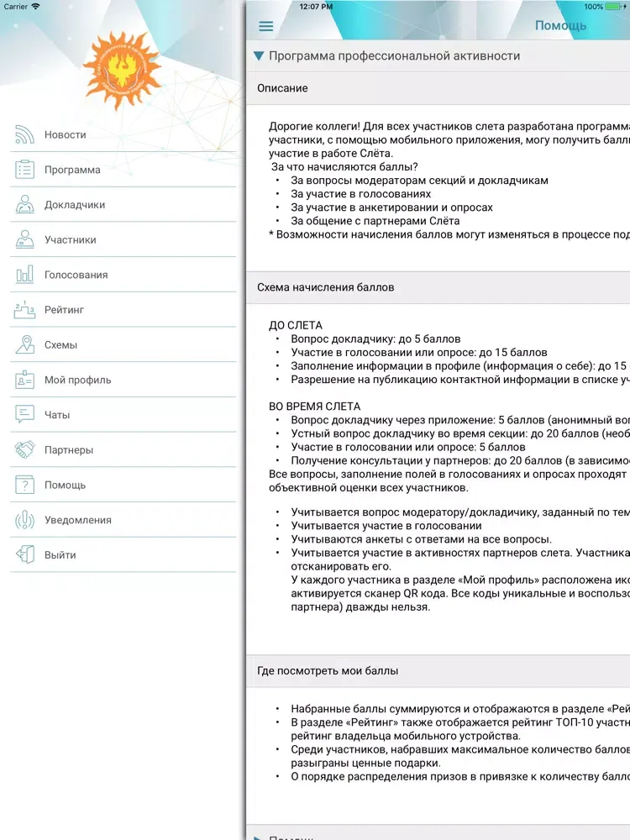Image resolution: width=630 pixels, height=840 pixels.
Task: Go to Участники section
Action: point(123,239)
